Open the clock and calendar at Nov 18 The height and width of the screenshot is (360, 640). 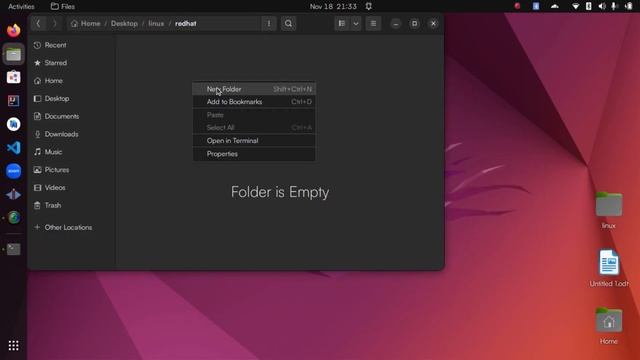pos(333,7)
